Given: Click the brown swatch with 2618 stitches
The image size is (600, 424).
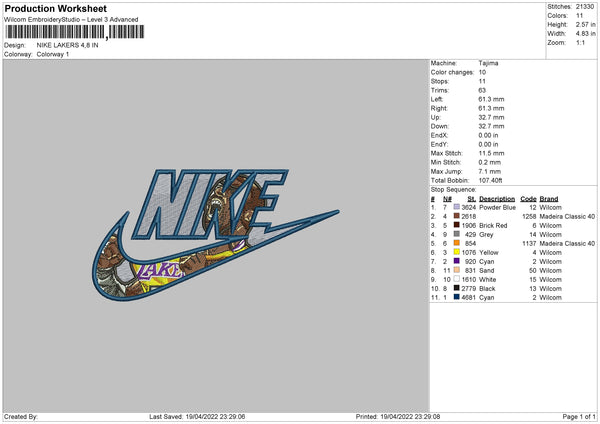Looking at the screenshot, I should [457, 216].
